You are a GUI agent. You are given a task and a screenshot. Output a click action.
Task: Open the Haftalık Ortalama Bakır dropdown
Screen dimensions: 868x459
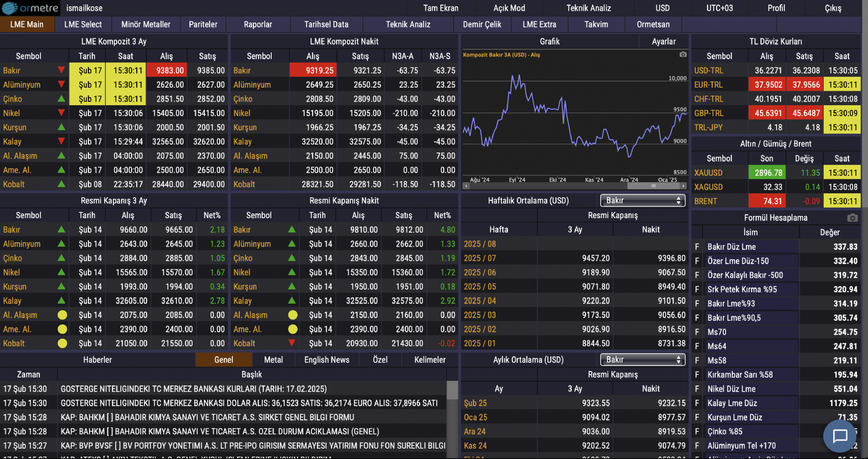pyautogui.click(x=642, y=201)
